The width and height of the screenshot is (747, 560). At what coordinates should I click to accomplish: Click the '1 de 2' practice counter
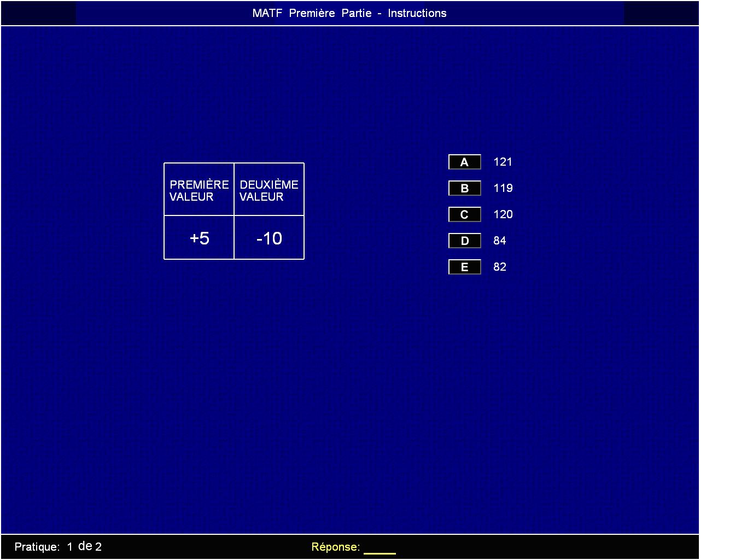point(85,546)
